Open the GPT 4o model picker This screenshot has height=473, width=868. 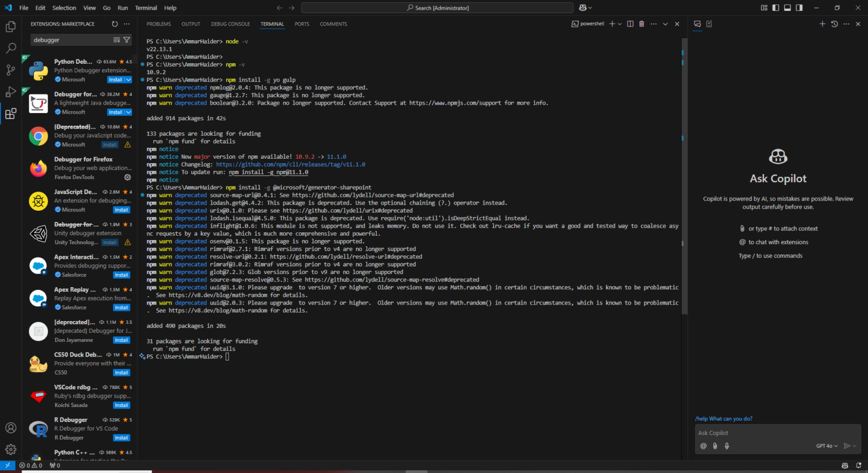pos(827,446)
